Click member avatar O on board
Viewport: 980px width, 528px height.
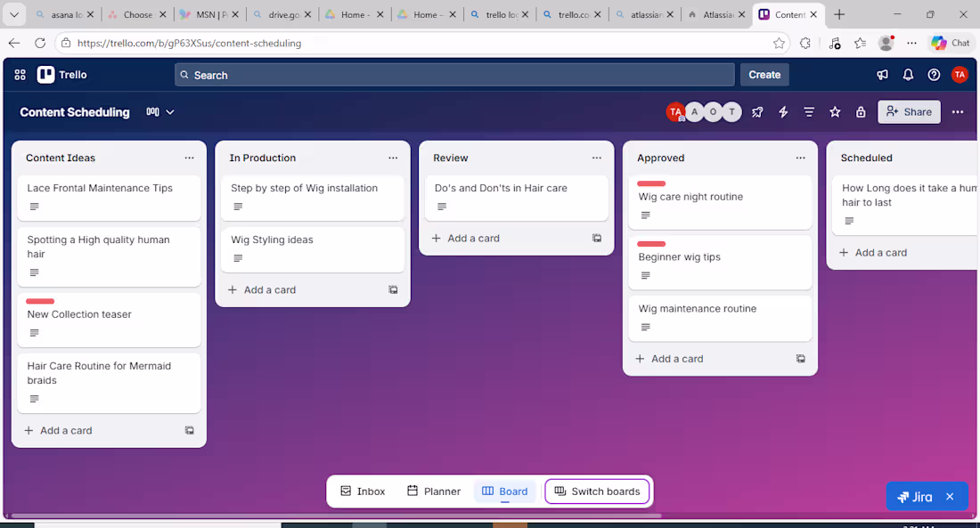pos(713,112)
